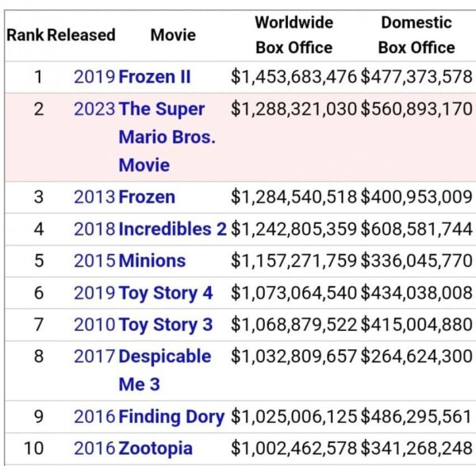Click the Rank column header
Image resolution: width=476 pixels, height=466 pixels.
point(25,35)
